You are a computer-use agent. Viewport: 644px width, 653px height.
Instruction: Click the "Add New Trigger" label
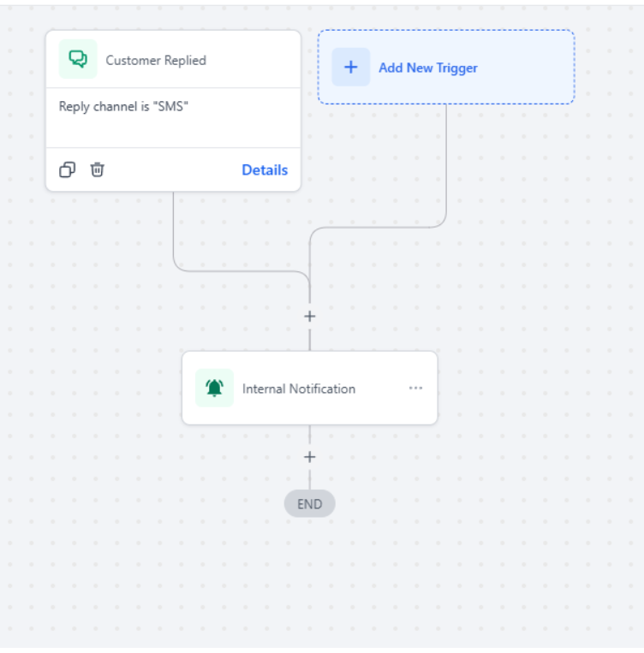point(427,68)
